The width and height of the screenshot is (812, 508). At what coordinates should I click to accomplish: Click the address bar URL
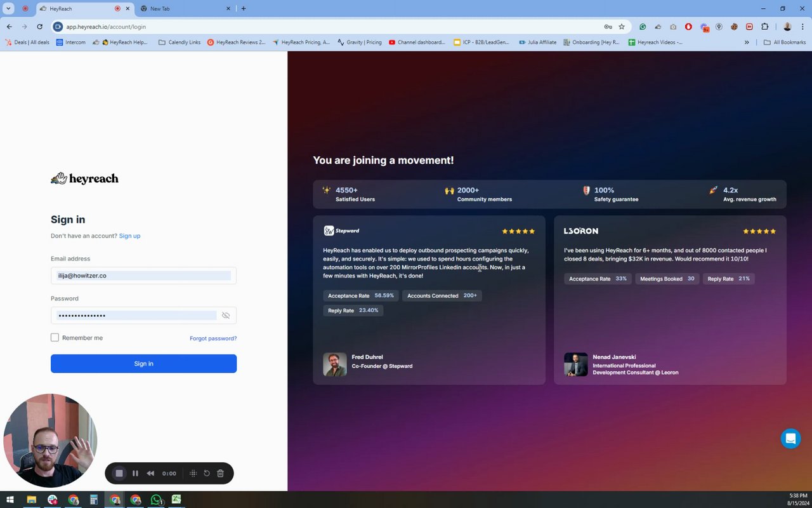106,27
